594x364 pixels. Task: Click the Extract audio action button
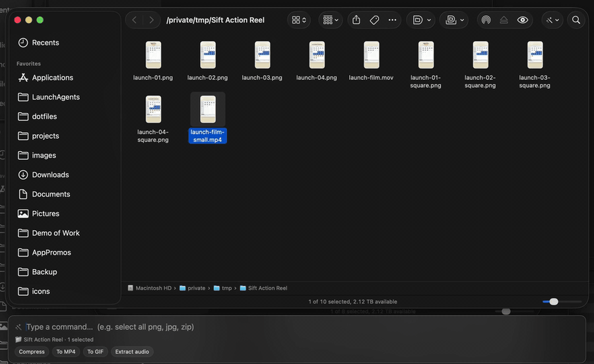click(132, 351)
